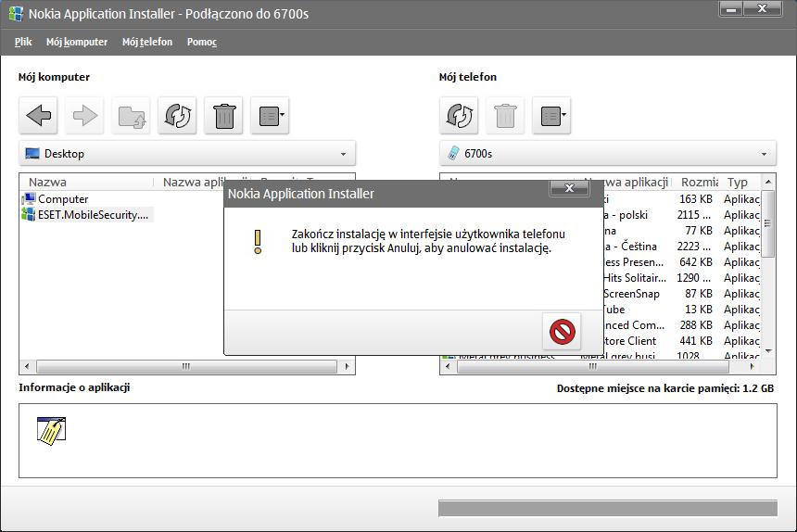Delete selected file in computer panel
The width and height of the screenshot is (797, 532).
pyautogui.click(x=223, y=115)
